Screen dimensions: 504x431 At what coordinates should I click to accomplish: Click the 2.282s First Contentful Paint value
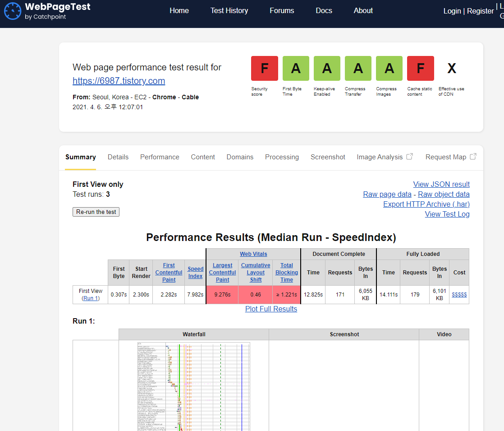[x=169, y=295]
